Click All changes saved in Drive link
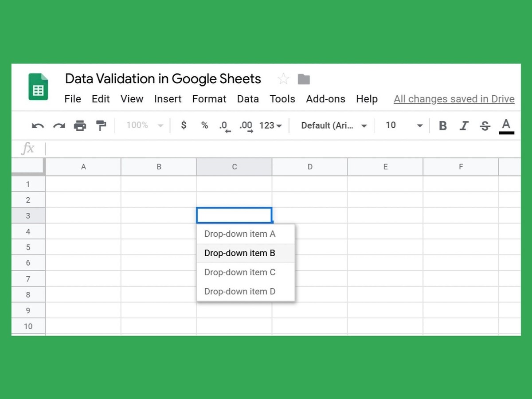This screenshot has width=532, height=399. [454, 99]
